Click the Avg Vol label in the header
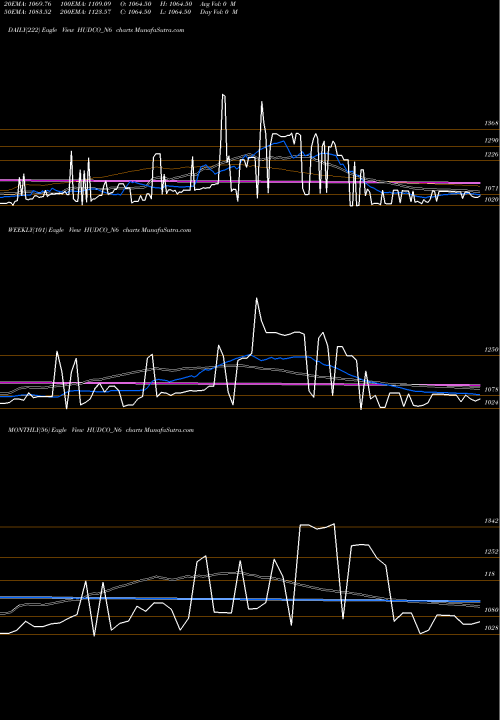This screenshot has height=720, width=500. [x=219, y=4]
